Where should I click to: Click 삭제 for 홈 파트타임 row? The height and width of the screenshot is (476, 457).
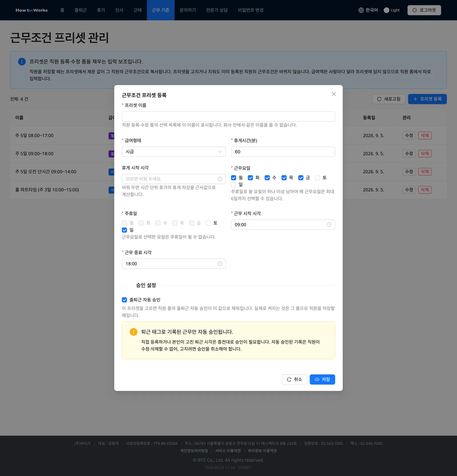pyautogui.click(x=425, y=190)
